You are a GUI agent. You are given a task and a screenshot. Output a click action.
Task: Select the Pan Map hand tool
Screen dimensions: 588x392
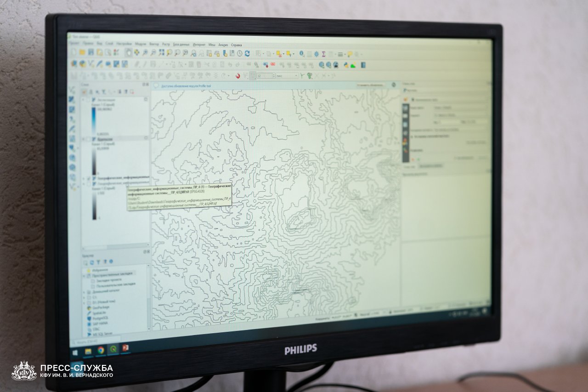click(x=129, y=53)
